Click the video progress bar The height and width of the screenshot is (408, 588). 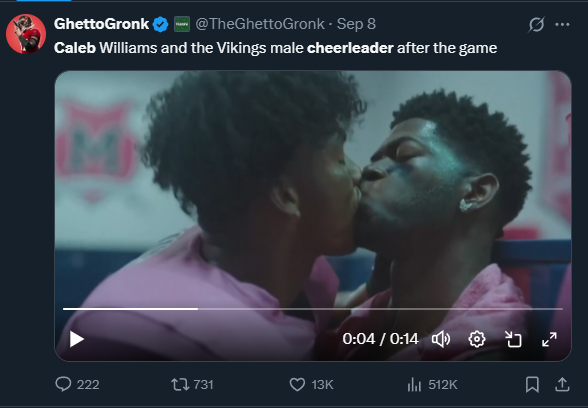tap(313, 309)
